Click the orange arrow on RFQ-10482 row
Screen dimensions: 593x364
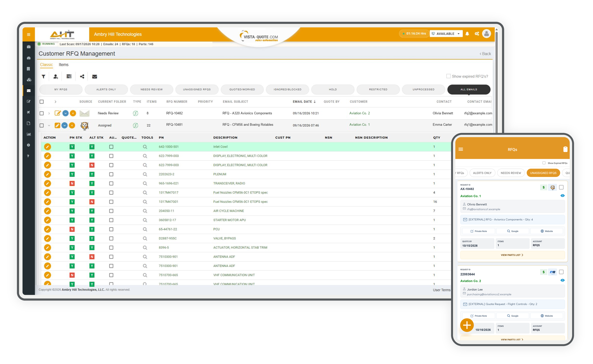point(73,113)
